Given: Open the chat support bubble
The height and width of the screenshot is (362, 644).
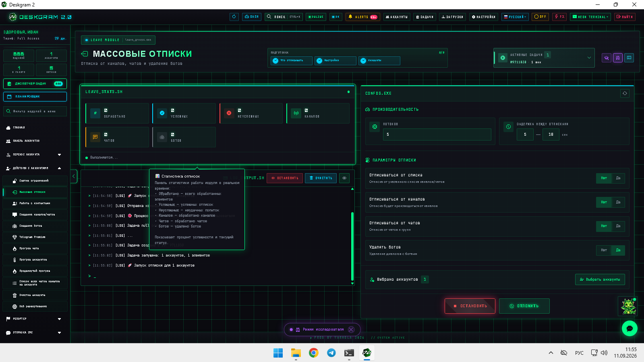Looking at the screenshot, I should pyautogui.click(x=630, y=329).
